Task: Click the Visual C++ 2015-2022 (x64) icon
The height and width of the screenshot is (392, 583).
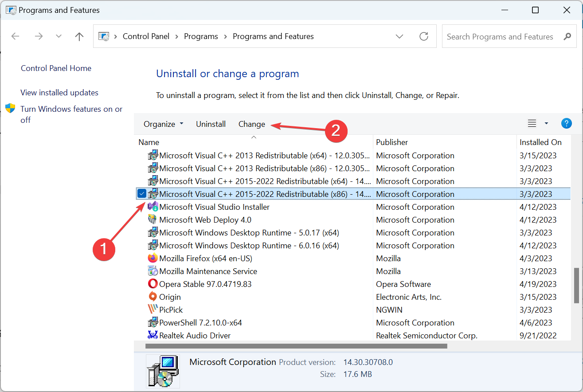Action: [x=153, y=181]
